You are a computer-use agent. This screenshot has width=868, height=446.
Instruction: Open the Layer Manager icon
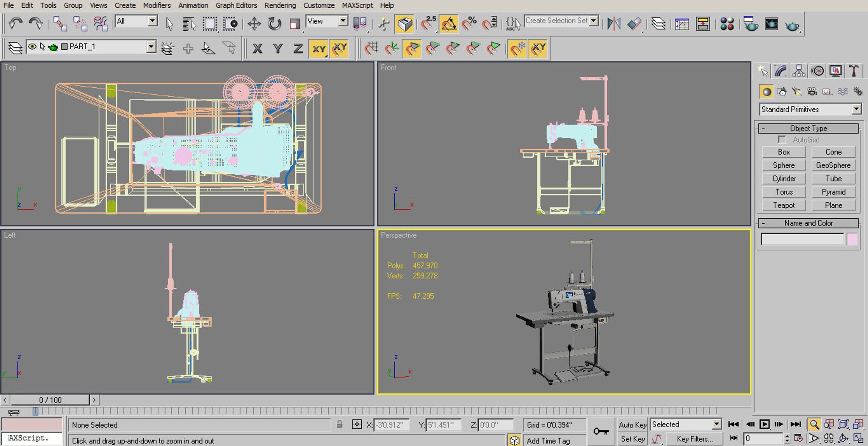(x=658, y=23)
